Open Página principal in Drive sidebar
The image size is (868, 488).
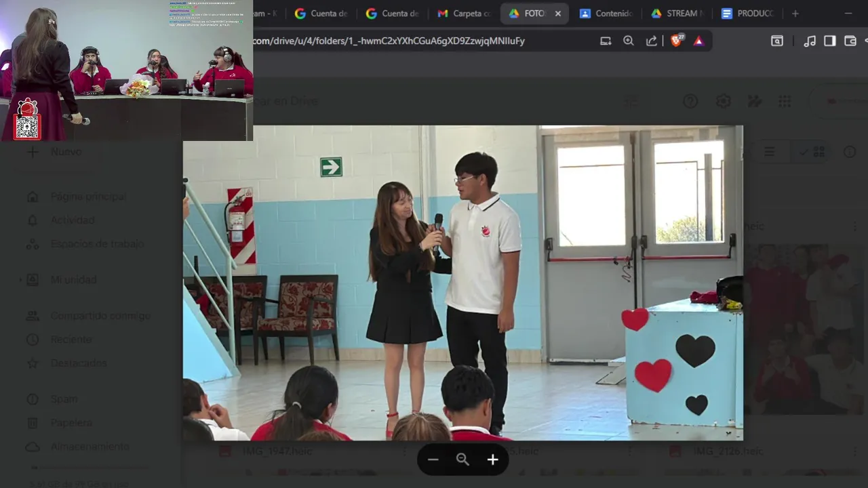point(89,197)
